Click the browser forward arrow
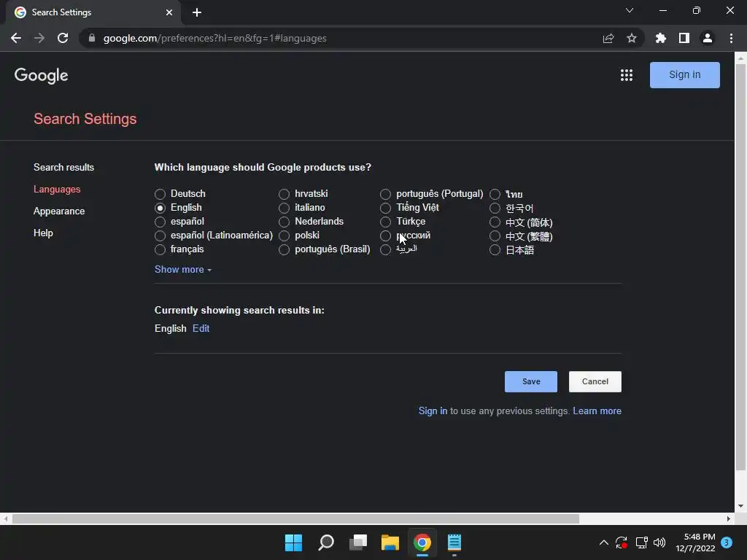The image size is (747, 560). [x=39, y=38]
